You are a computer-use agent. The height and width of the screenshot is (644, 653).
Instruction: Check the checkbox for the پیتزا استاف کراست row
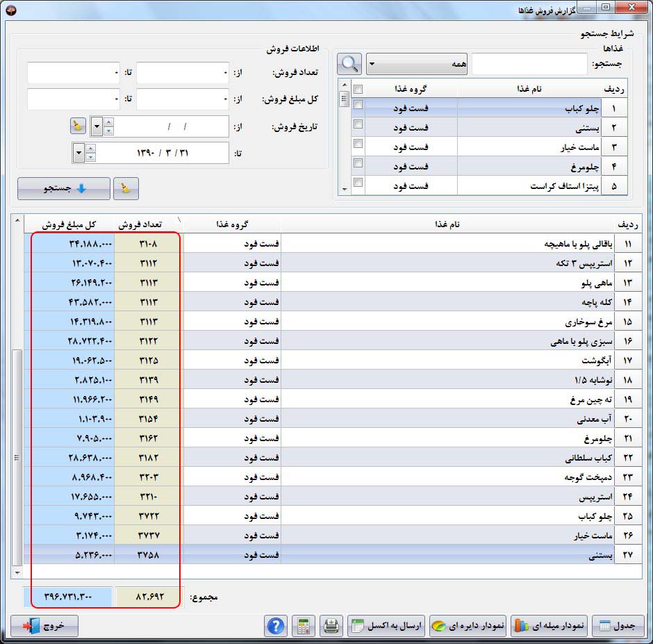(x=358, y=183)
